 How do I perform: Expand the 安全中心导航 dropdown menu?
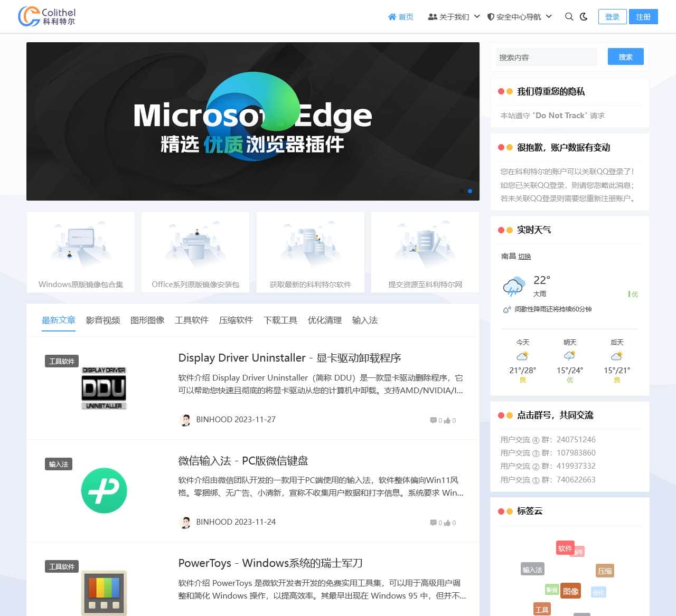[x=519, y=17]
